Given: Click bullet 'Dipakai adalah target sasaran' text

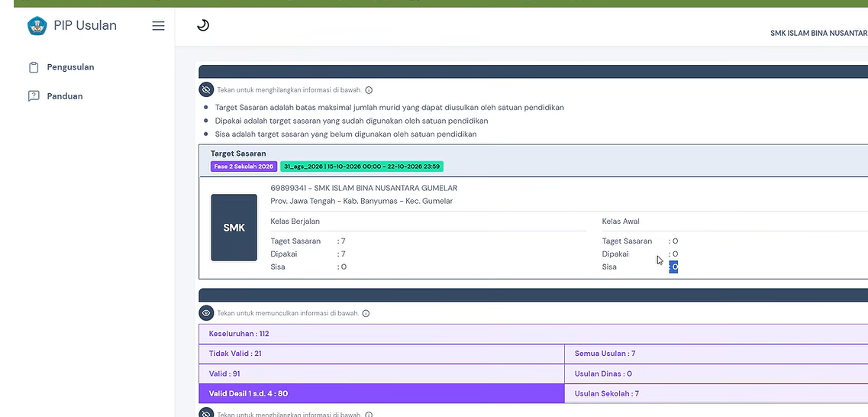Looking at the screenshot, I should coord(351,121).
